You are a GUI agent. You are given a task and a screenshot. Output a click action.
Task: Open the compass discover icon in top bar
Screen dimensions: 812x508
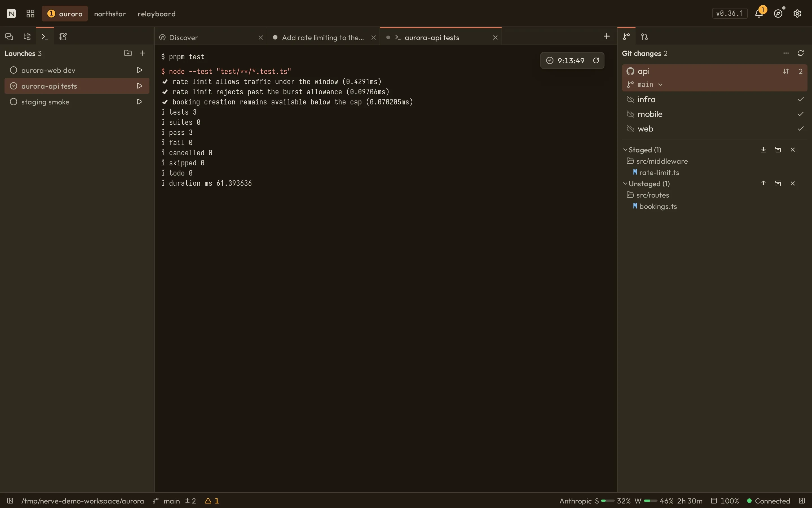pos(778,14)
